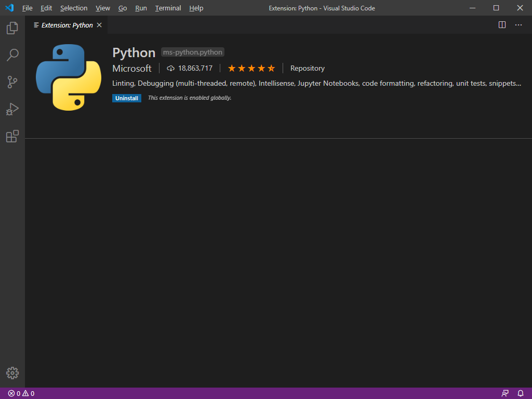Click the 18,863,717 install count
The height and width of the screenshot is (399, 532).
pyautogui.click(x=195, y=68)
